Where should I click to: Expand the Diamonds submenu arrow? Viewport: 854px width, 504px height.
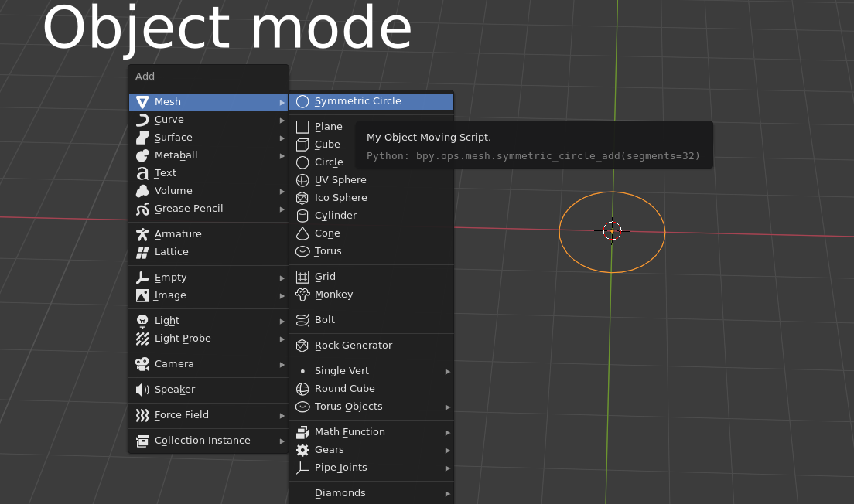click(448, 494)
